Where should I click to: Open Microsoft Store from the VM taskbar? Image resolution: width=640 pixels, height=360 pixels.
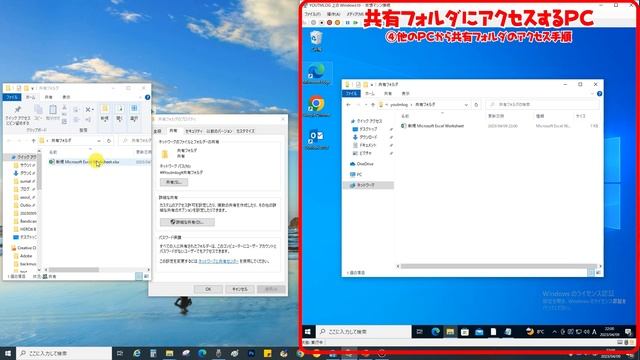click(464, 331)
